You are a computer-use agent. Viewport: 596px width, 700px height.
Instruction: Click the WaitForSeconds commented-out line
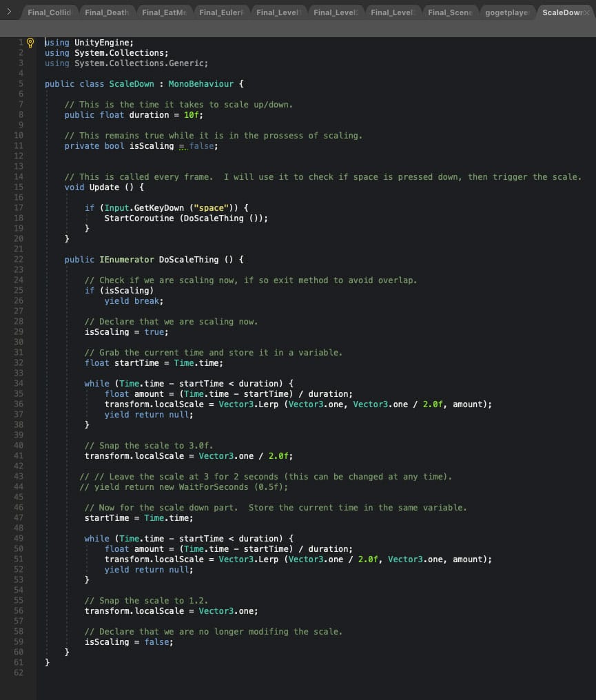[x=183, y=487]
